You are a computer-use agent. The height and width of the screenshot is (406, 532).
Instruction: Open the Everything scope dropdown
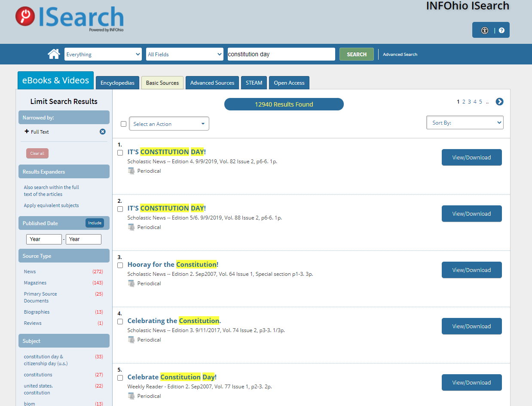tap(103, 54)
